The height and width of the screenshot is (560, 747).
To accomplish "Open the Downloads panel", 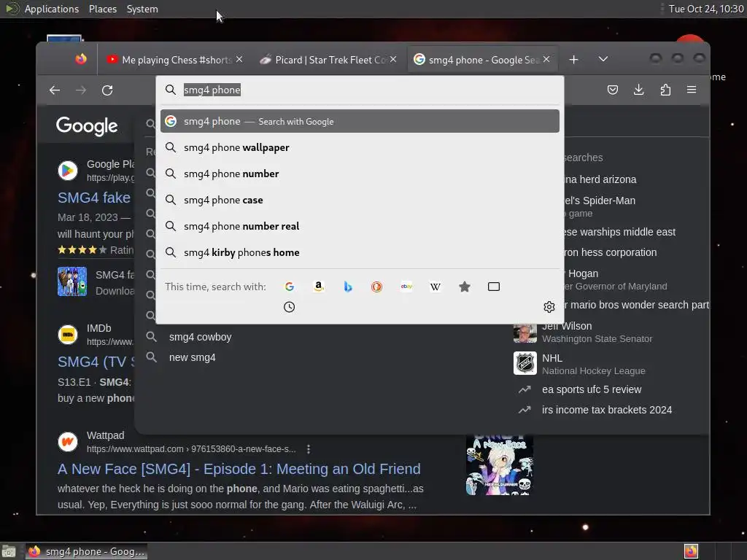I will [x=639, y=90].
